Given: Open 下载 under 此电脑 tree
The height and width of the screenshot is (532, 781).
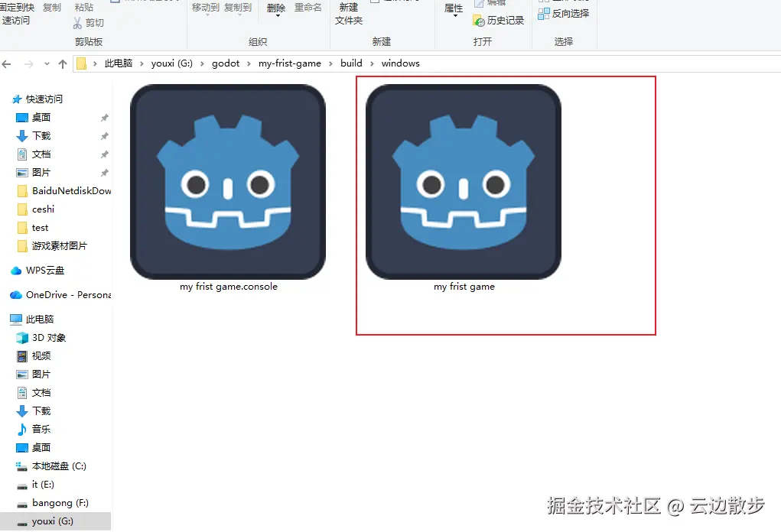Looking at the screenshot, I should [x=34, y=411].
